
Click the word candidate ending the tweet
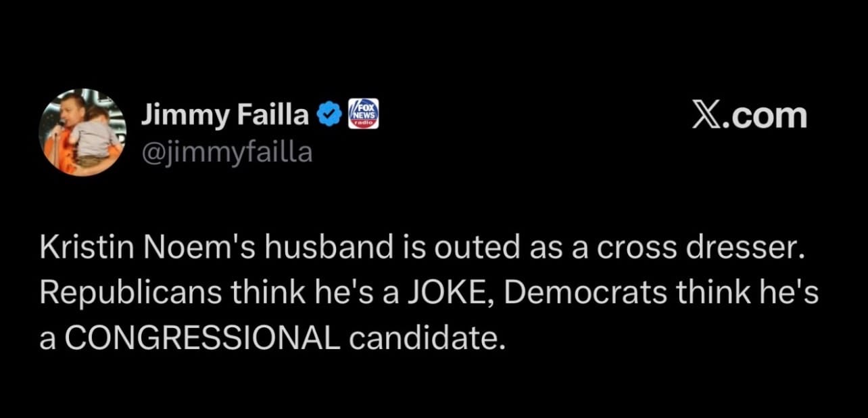pos(427,335)
